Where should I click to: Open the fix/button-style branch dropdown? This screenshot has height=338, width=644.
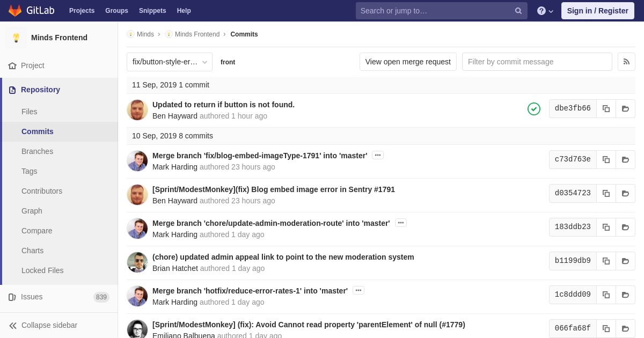click(170, 62)
